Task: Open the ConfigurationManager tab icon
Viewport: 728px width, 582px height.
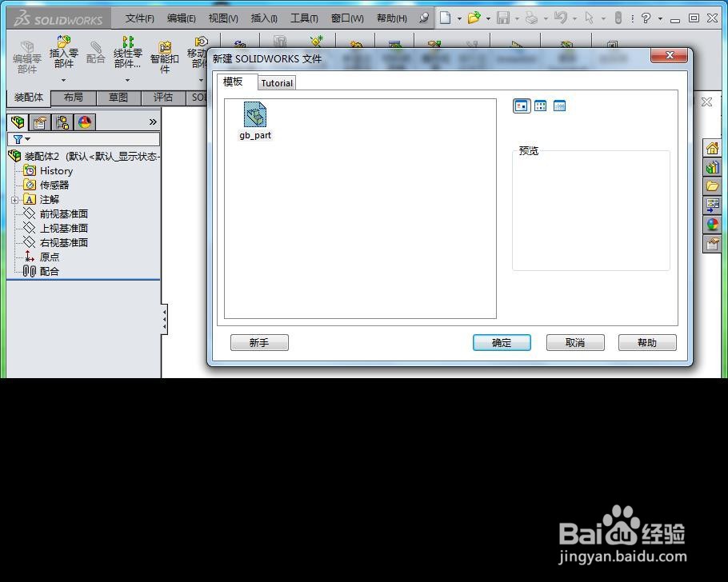Action: pos(62,122)
